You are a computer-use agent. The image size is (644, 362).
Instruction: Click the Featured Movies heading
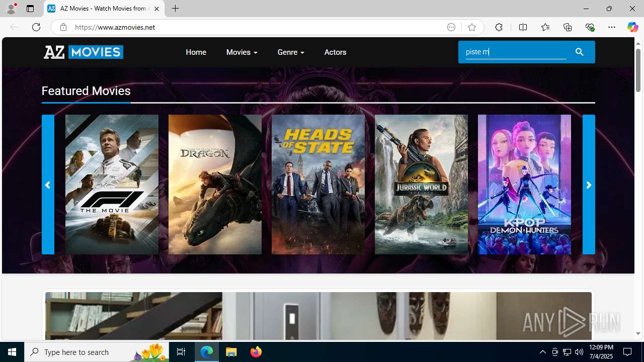[86, 91]
